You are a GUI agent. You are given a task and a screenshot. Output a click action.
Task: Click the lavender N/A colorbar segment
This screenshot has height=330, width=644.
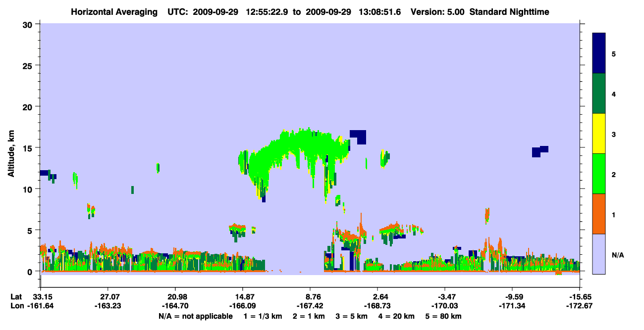(x=599, y=254)
